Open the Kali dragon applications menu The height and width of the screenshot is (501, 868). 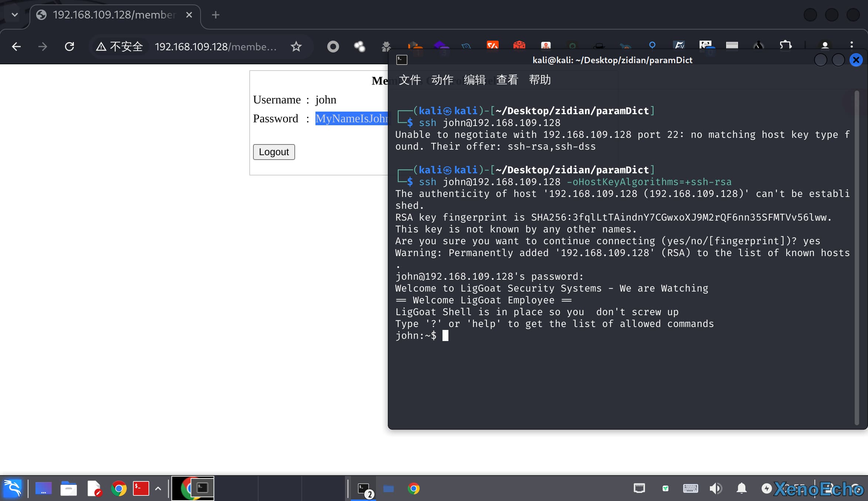point(13,488)
